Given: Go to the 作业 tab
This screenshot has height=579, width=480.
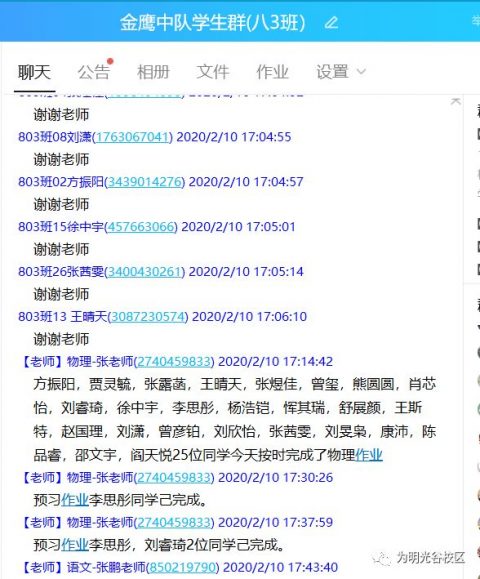Looking at the screenshot, I should [x=272, y=71].
